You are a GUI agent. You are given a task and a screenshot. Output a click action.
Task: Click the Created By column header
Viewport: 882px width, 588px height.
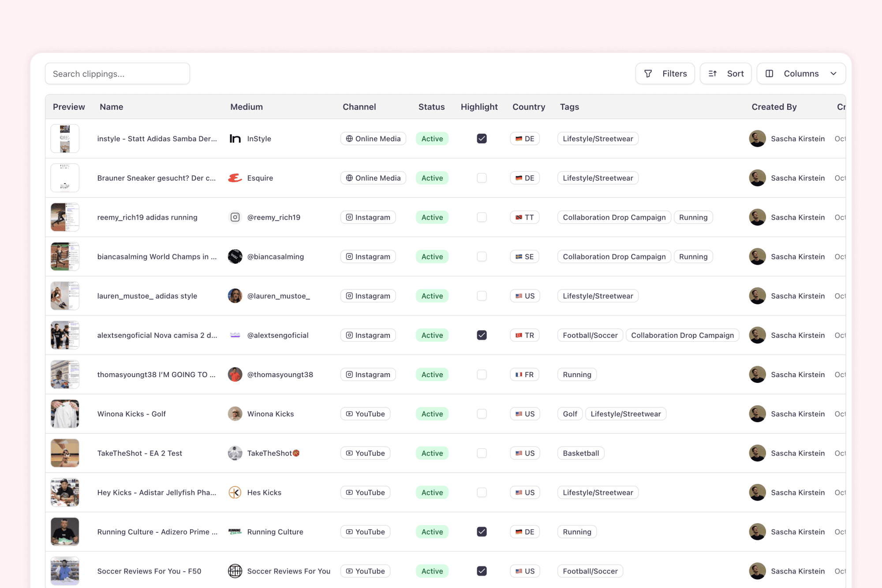pos(774,107)
